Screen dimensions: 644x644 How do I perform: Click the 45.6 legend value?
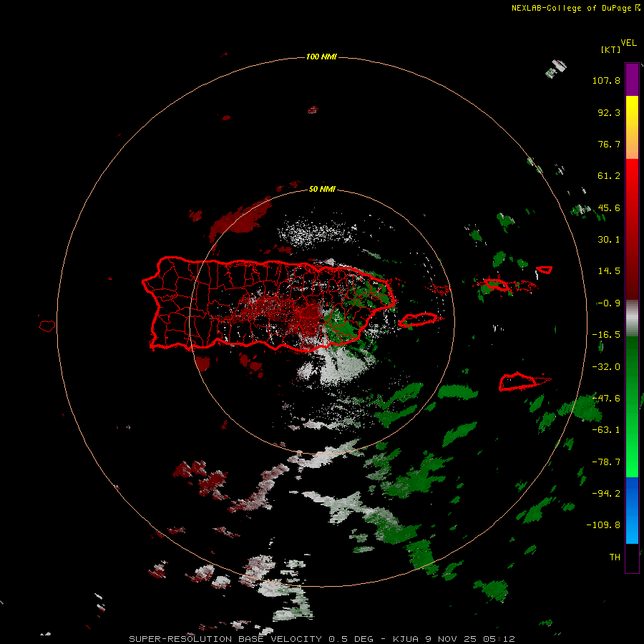click(x=609, y=208)
